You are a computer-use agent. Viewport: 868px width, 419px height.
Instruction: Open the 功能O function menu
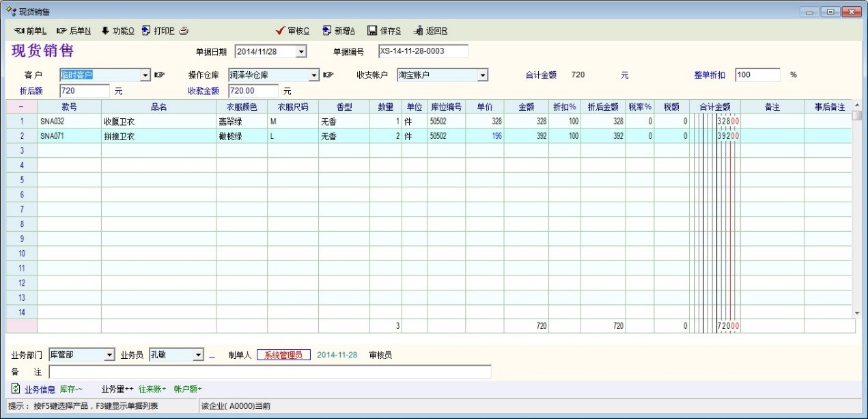pos(117,31)
